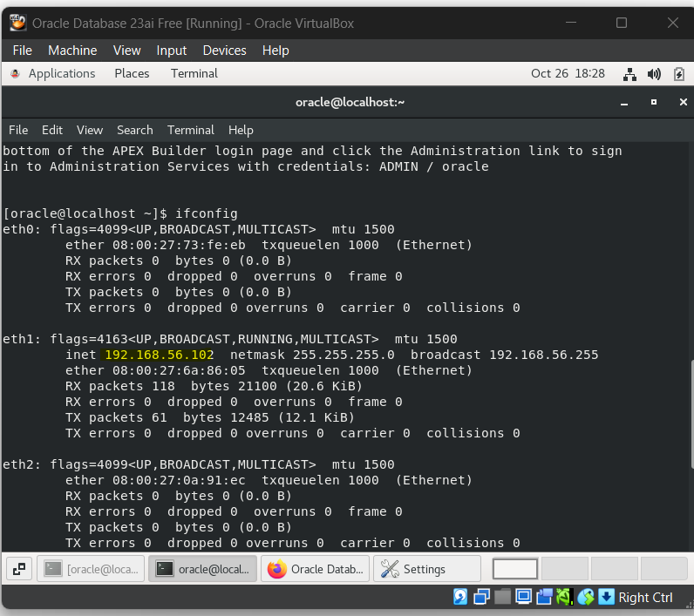
Task: Click the hard disk activity icon in VirtualBox status bar
Action: [x=460, y=597]
